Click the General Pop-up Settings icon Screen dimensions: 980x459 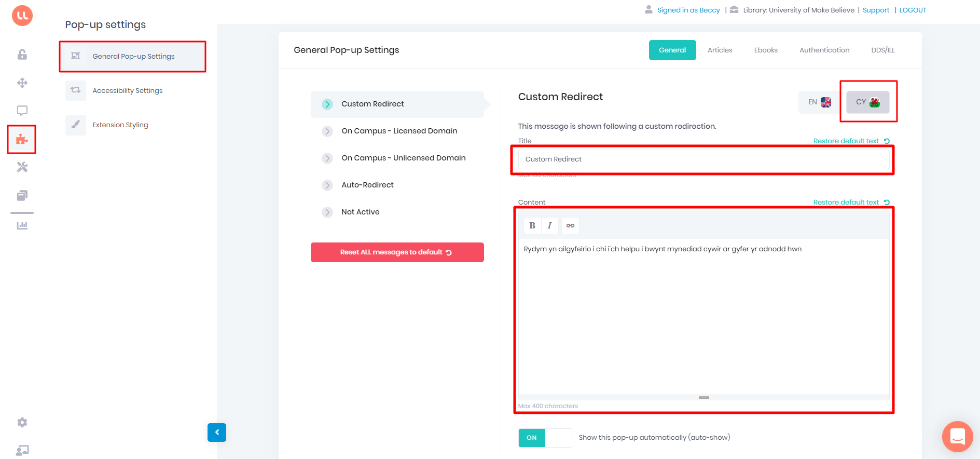click(x=76, y=56)
